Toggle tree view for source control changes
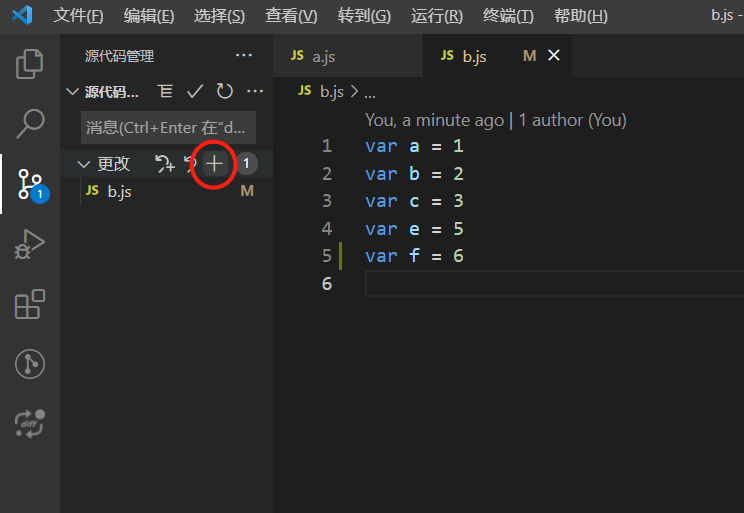 click(x=165, y=91)
